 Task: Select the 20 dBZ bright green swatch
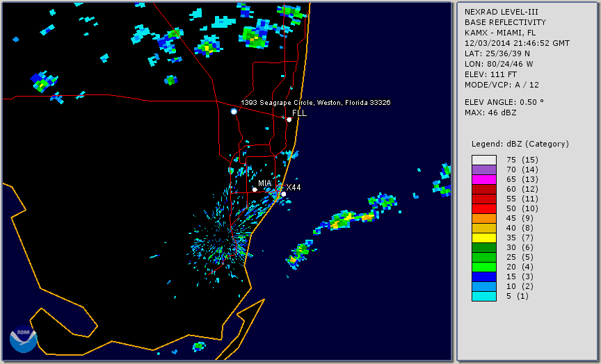(484, 267)
